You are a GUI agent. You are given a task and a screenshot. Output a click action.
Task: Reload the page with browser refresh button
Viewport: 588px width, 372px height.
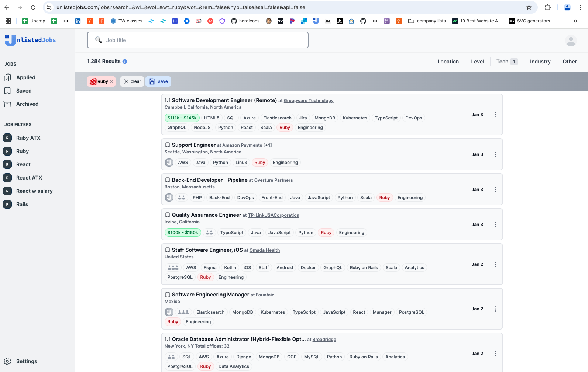[x=33, y=7]
